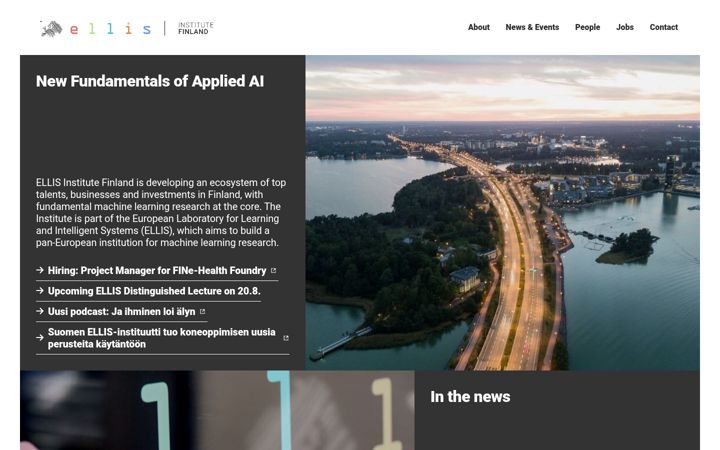Open the About menu item
The height and width of the screenshot is (450, 720).
click(478, 27)
